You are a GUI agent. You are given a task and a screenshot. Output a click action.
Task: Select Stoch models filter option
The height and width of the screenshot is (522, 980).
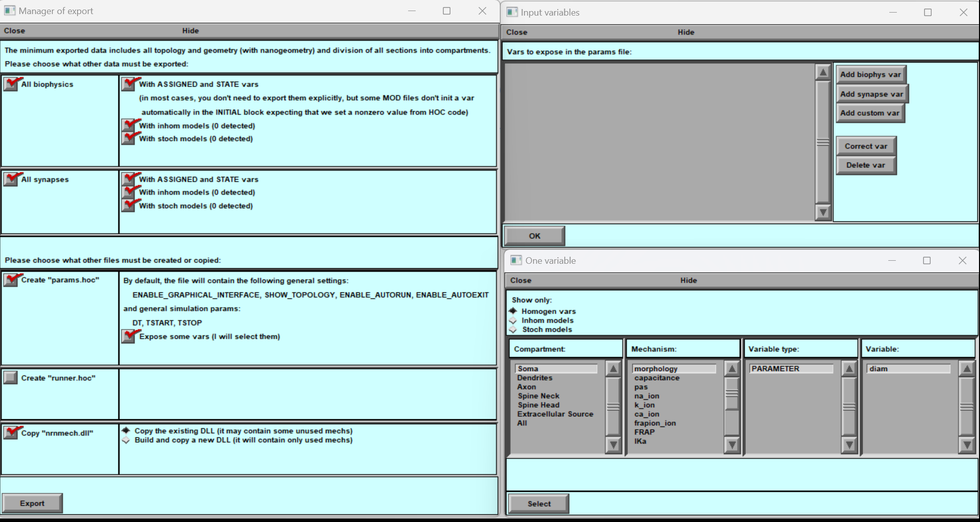(x=513, y=330)
